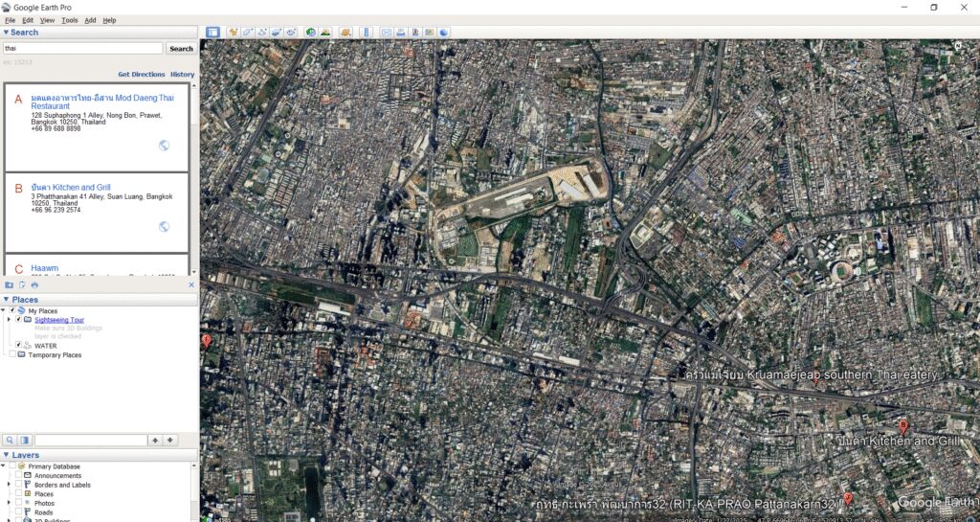Image resolution: width=980 pixels, height=522 pixels.
Task: Click the north compass indicator on map
Action: (958, 45)
